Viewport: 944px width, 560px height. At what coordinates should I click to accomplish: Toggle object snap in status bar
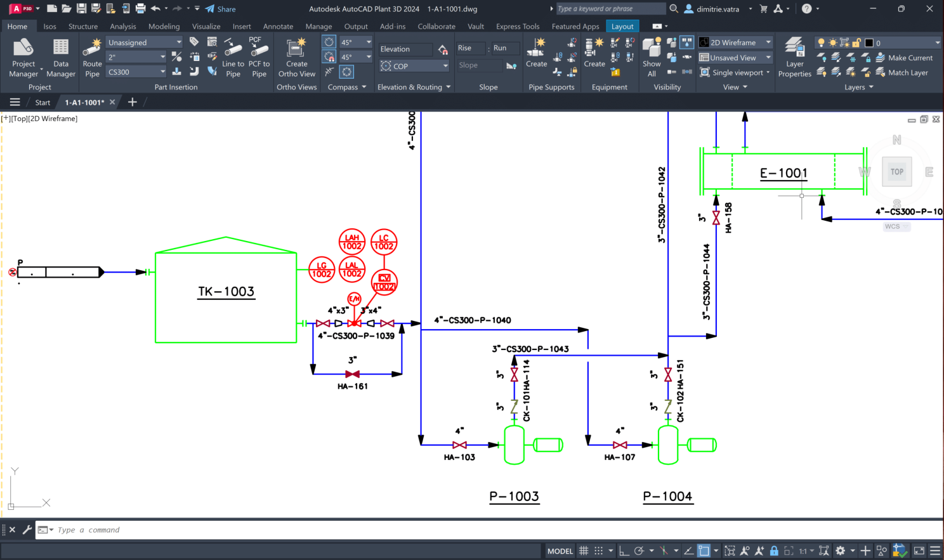pyautogui.click(x=704, y=550)
